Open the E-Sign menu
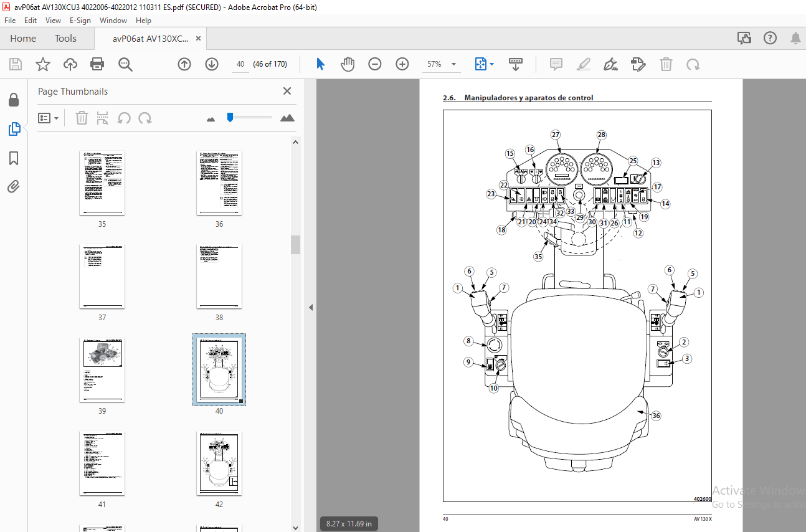 [x=80, y=21]
